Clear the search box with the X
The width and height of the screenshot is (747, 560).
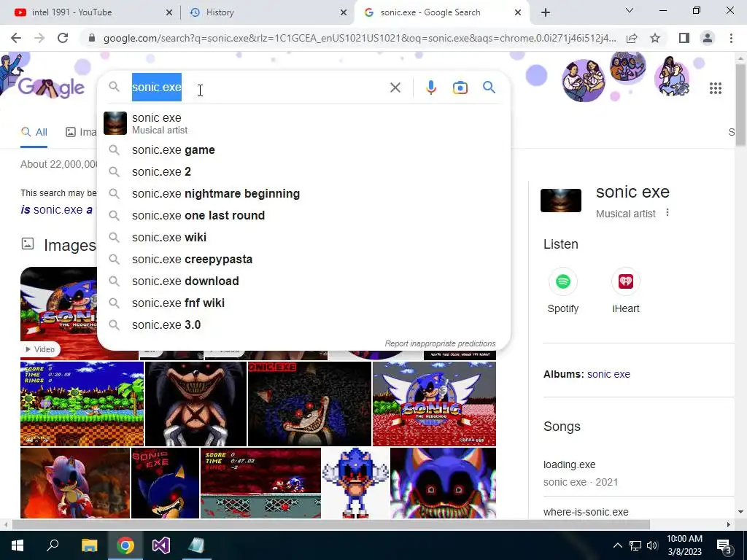tap(395, 87)
